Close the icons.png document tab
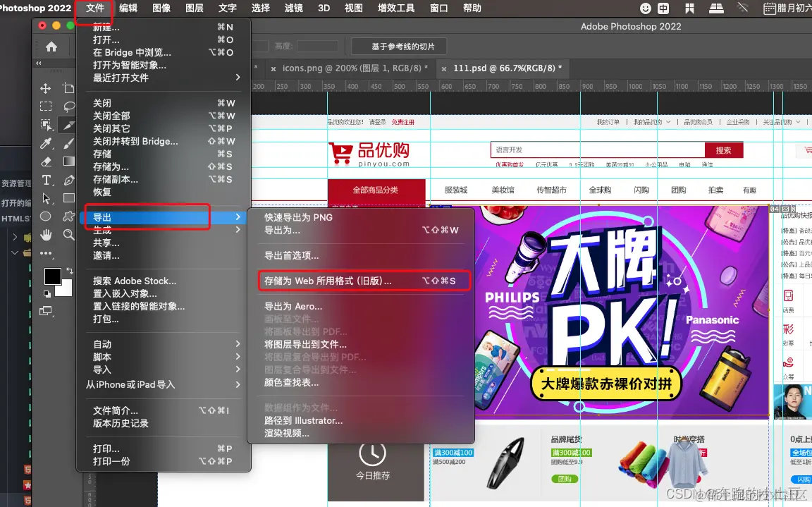The height and width of the screenshot is (507, 812). [x=273, y=68]
